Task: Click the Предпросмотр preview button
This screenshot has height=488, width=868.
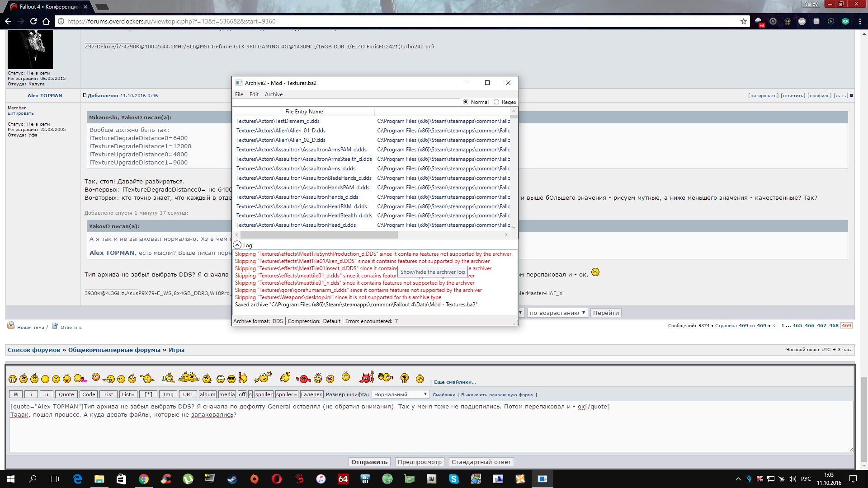Action: click(419, 462)
